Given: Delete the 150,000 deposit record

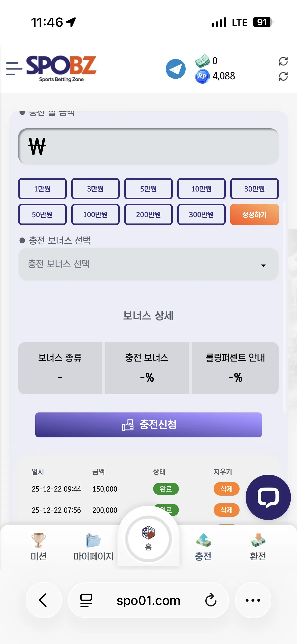Looking at the screenshot, I should pyautogui.click(x=226, y=489).
